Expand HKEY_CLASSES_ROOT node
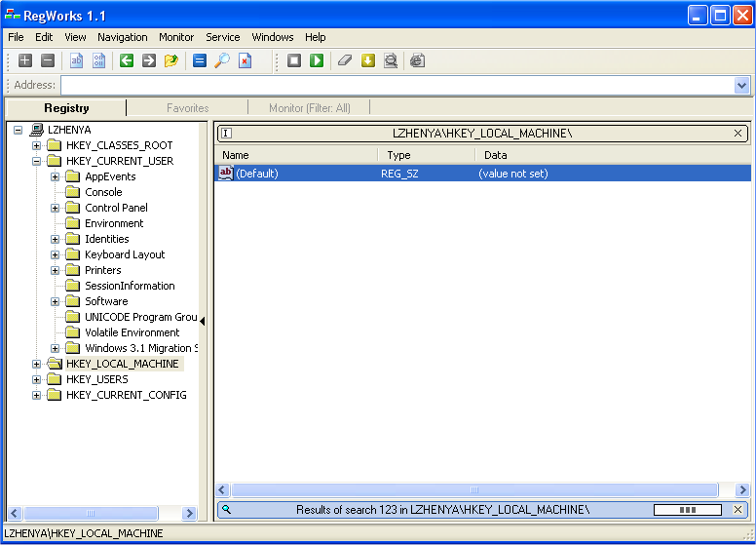The width and height of the screenshot is (756, 545). pos(36,145)
